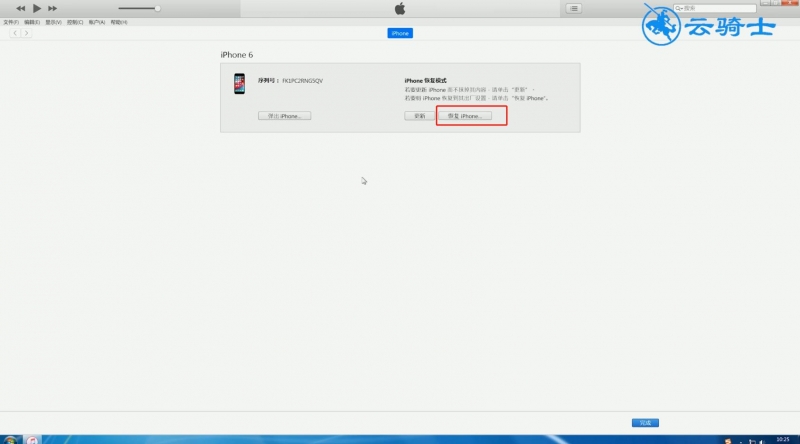Image resolution: width=800 pixels, height=444 pixels.
Task: Go forward with the right chevron button
Action: [x=26, y=33]
